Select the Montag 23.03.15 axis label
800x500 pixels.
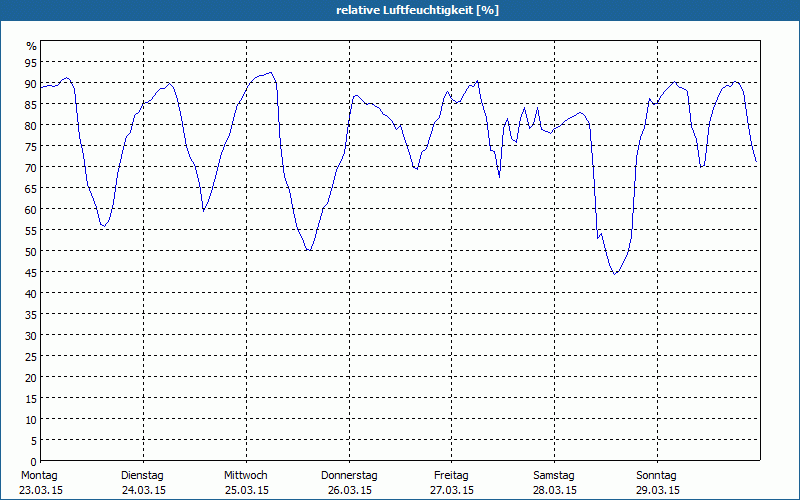(40, 483)
